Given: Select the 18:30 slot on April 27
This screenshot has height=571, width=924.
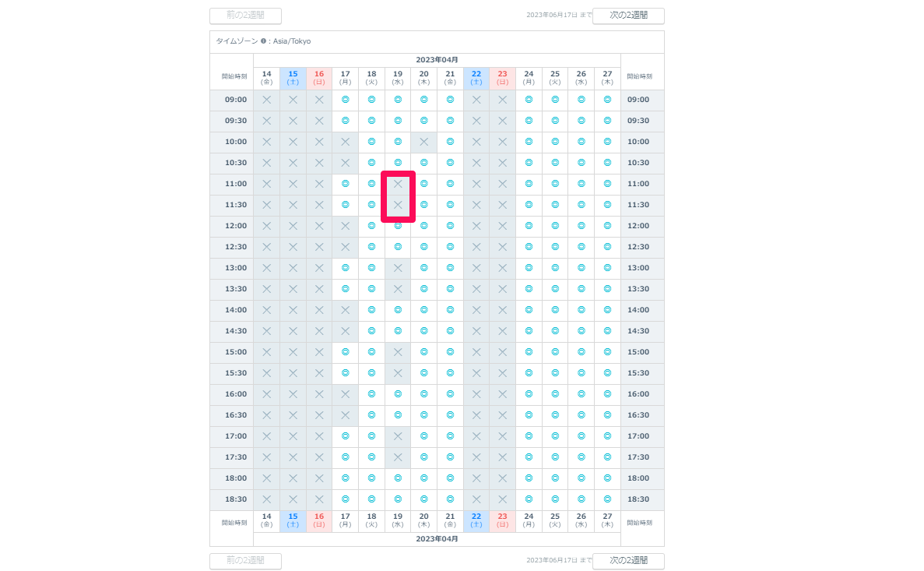Looking at the screenshot, I should [607, 499].
